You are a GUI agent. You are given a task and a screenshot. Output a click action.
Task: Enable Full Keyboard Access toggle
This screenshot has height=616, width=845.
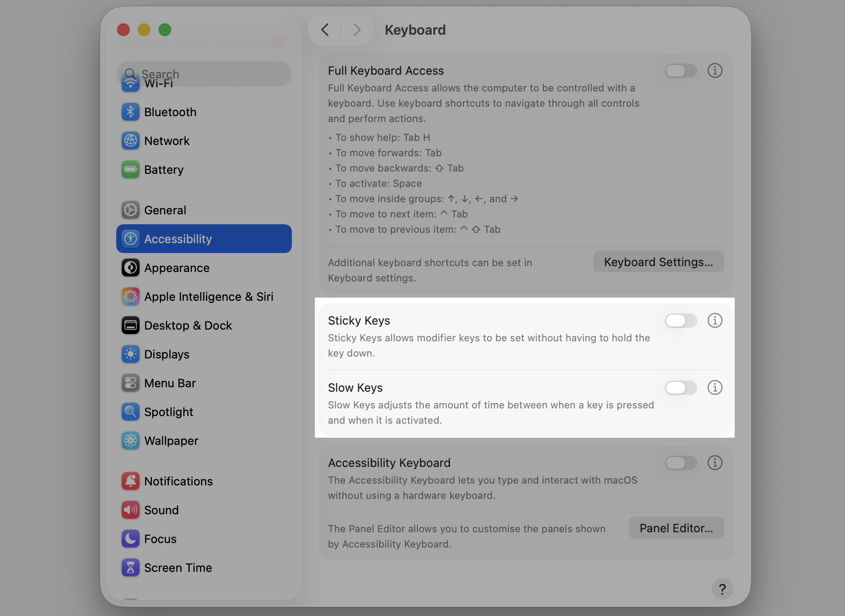point(681,71)
